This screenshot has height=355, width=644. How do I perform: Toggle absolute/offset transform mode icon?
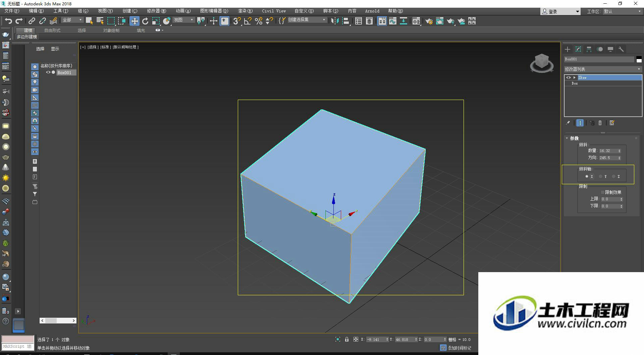pos(356,340)
